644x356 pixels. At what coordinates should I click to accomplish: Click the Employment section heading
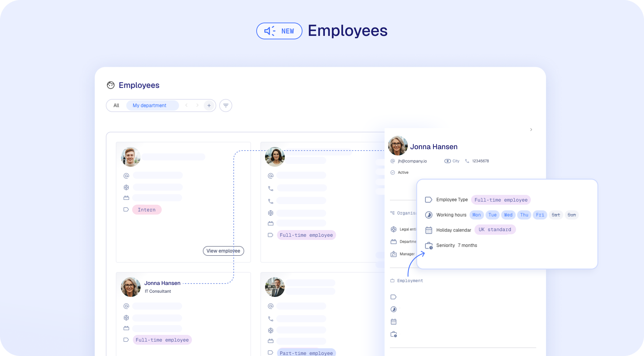coord(410,281)
